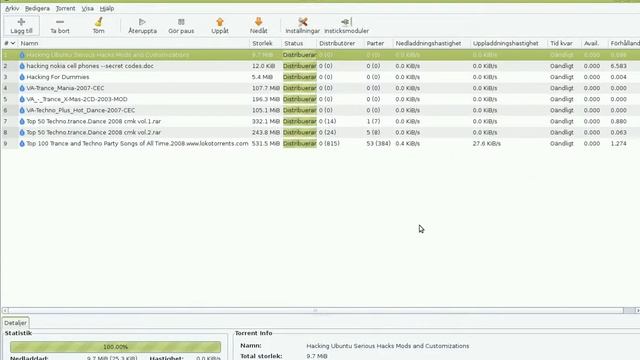Open Insticksmoduler plugins icon
Viewport: 640px width, 360px height.
tap(346, 22)
